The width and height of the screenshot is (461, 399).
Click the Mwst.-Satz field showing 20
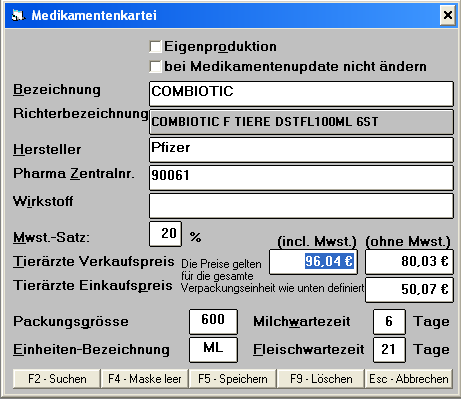click(x=165, y=234)
